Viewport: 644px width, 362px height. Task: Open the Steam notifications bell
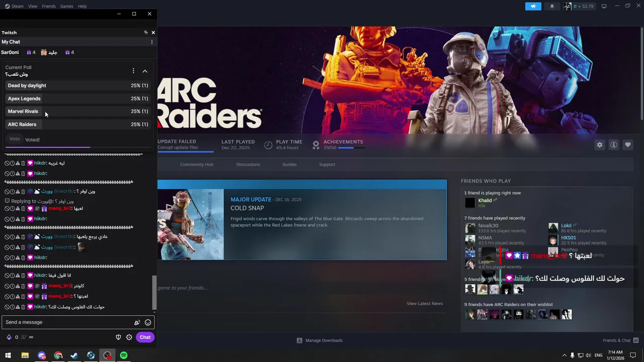click(552, 6)
